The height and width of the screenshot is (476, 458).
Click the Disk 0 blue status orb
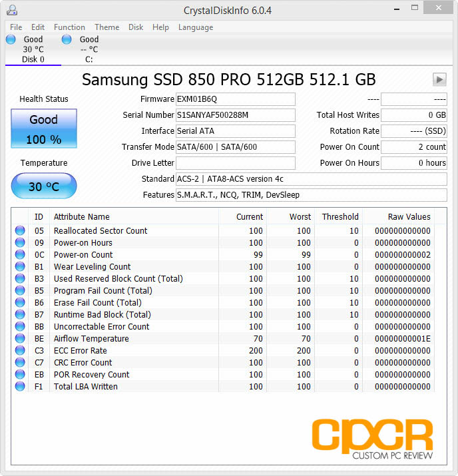[11, 39]
